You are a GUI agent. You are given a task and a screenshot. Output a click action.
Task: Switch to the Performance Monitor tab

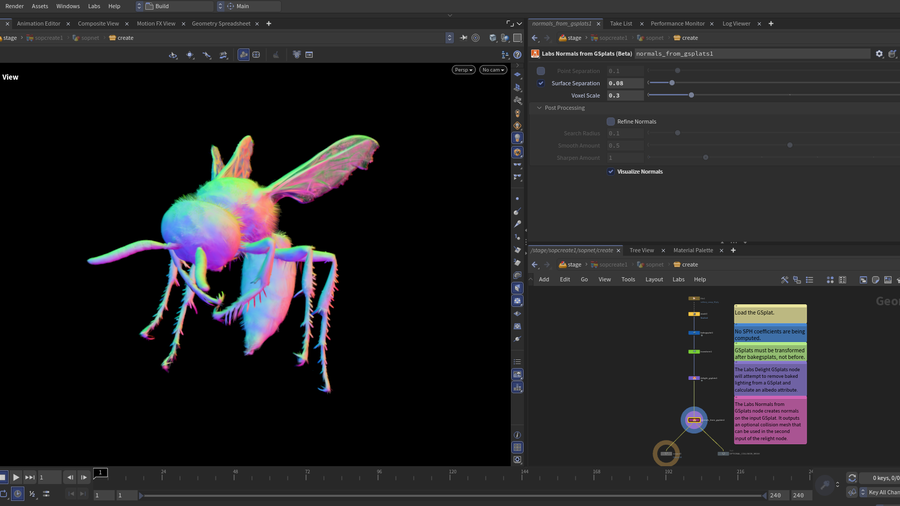click(677, 24)
